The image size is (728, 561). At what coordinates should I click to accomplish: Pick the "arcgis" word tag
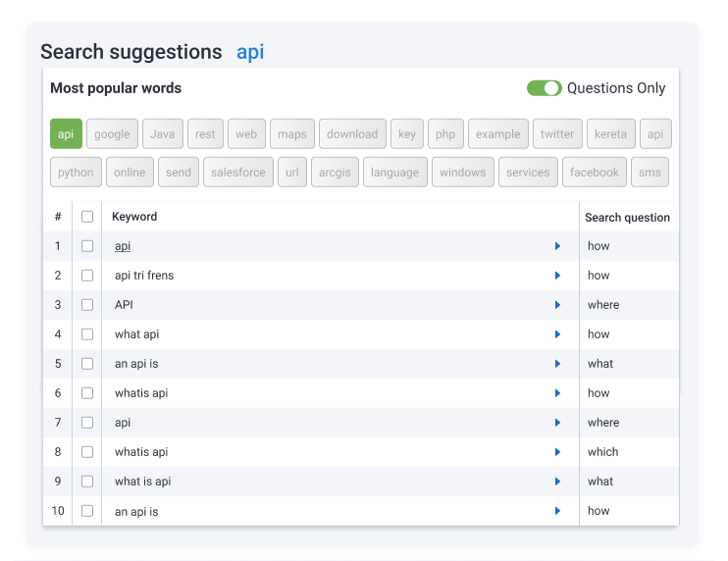click(x=337, y=173)
